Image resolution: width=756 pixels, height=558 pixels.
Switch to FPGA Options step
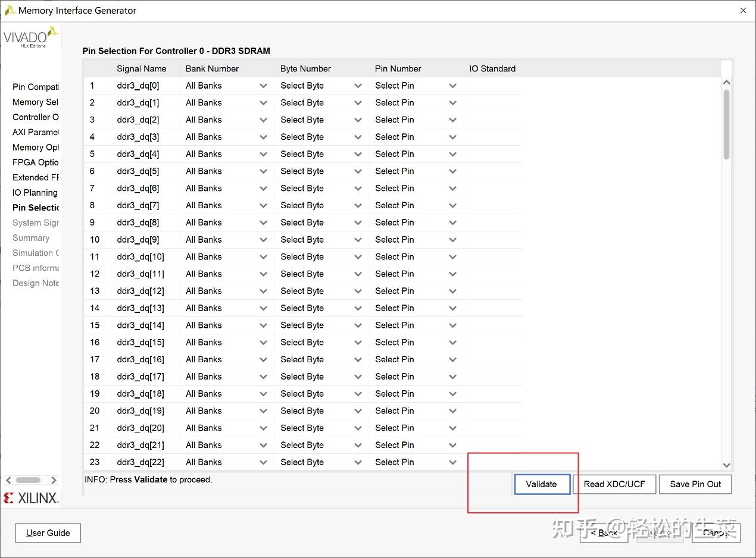click(x=36, y=162)
